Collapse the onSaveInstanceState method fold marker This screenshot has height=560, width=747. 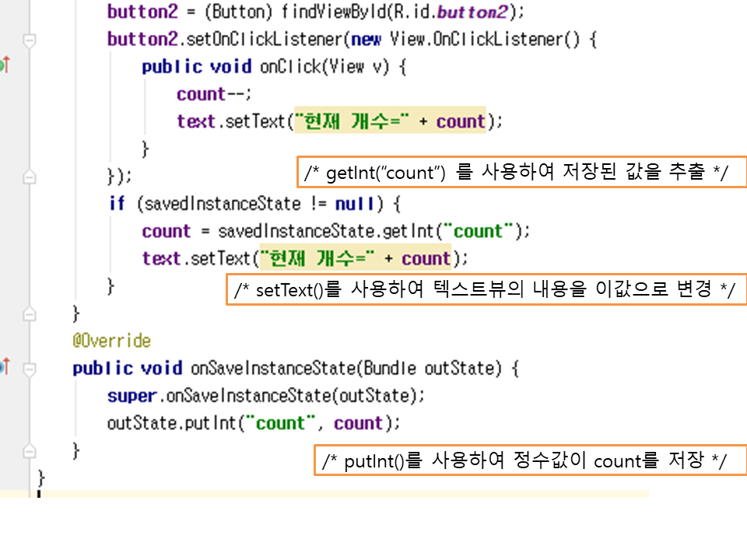[30, 368]
